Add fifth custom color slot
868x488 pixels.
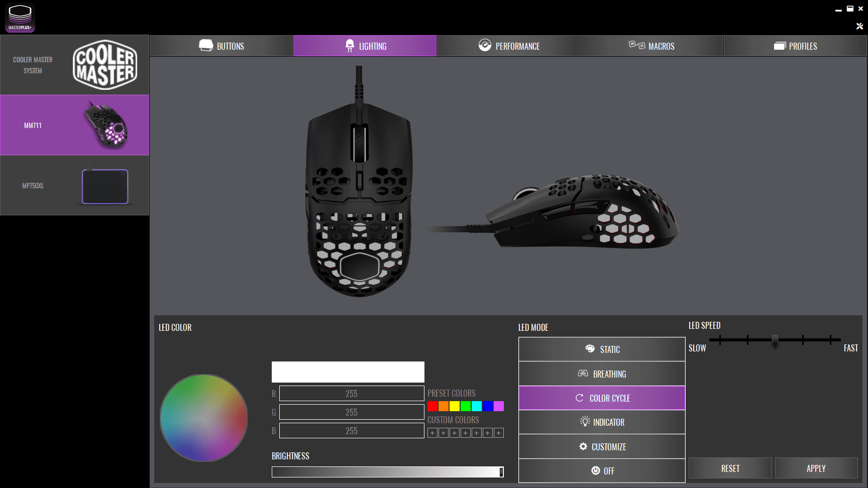coord(477,433)
